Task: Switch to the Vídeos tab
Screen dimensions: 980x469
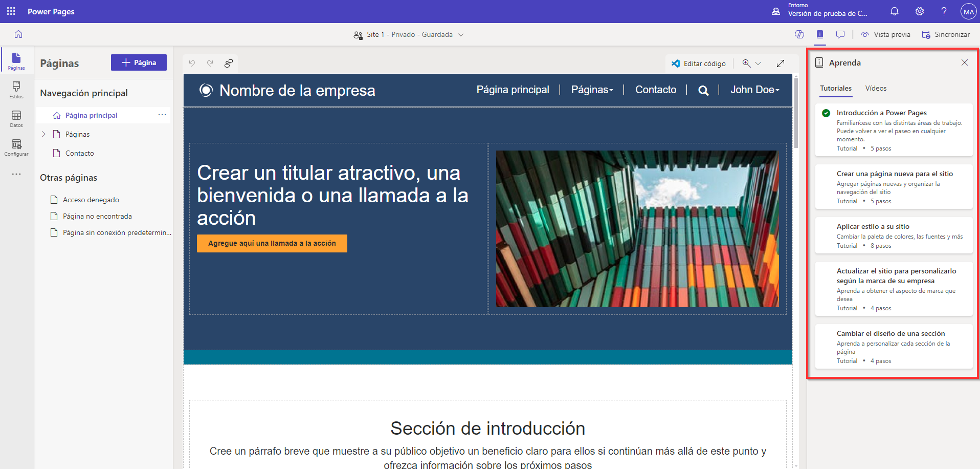Action: (876, 88)
